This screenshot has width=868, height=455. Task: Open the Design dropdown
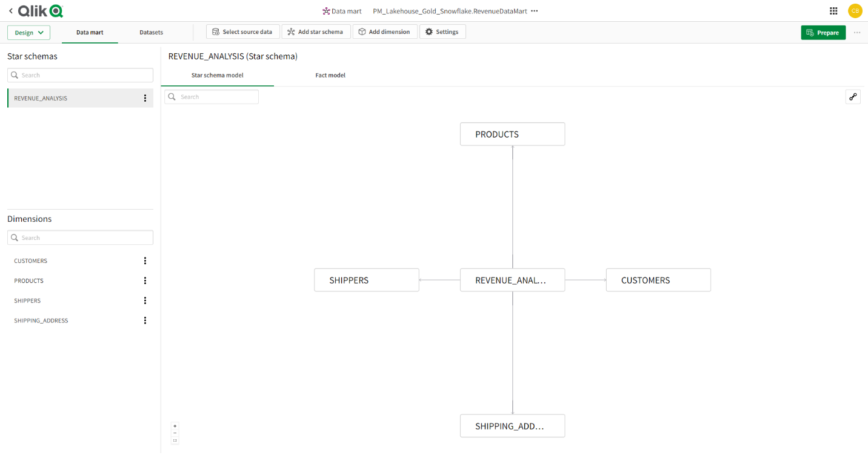click(28, 32)
